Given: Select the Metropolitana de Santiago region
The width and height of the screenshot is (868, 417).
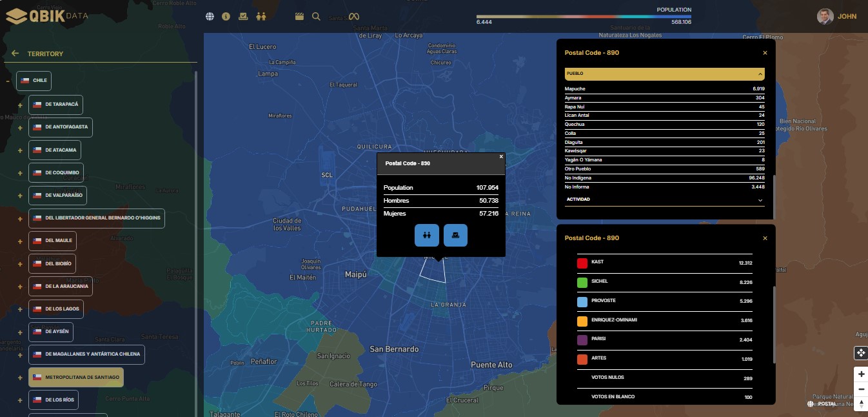Looking at the screenshot, I should pos(76,377).
